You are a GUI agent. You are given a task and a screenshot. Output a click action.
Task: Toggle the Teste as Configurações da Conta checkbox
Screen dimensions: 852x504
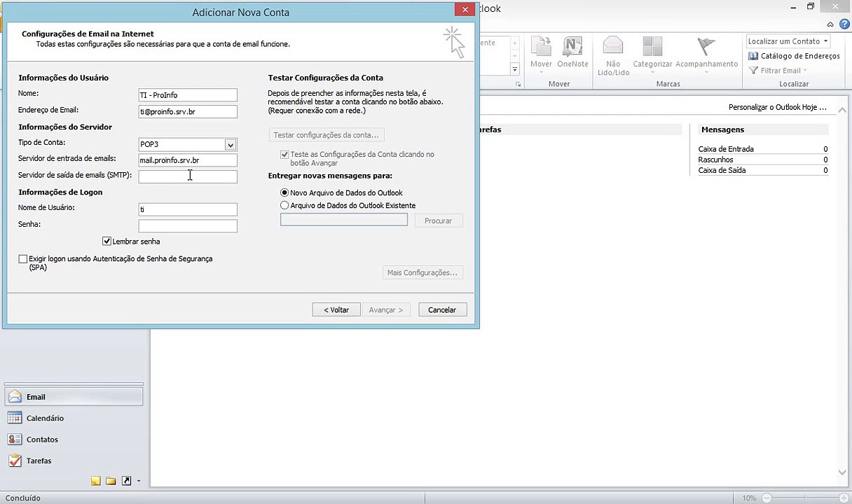point(284,155)
